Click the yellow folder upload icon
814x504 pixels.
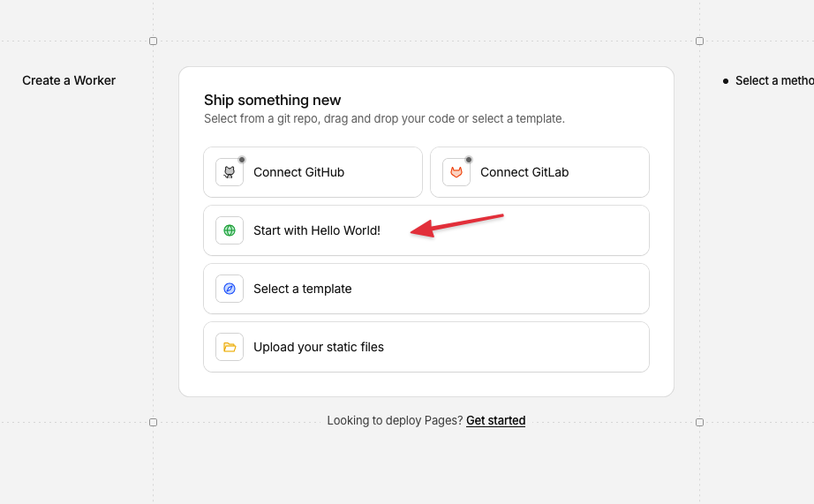pyautogui.click(x=230, y=347)
